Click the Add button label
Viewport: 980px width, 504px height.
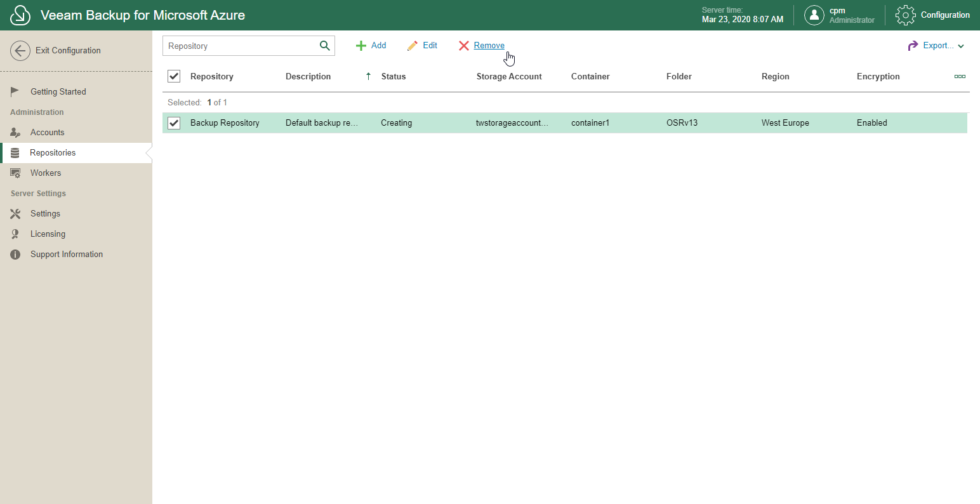coord(378,45)
